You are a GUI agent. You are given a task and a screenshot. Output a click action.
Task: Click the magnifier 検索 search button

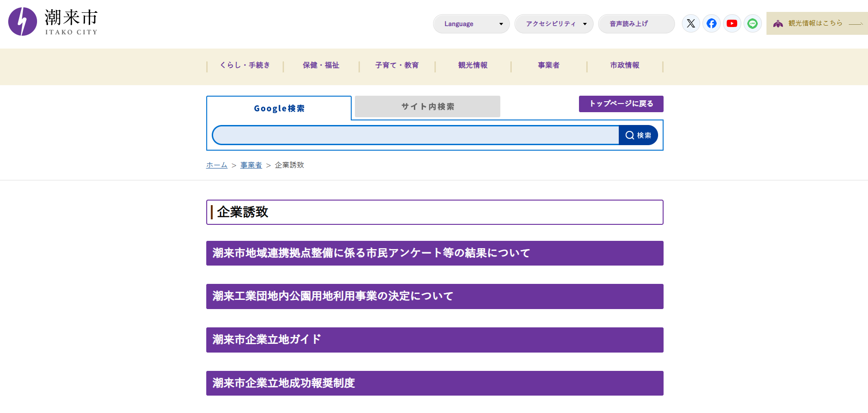pos(638,135)
